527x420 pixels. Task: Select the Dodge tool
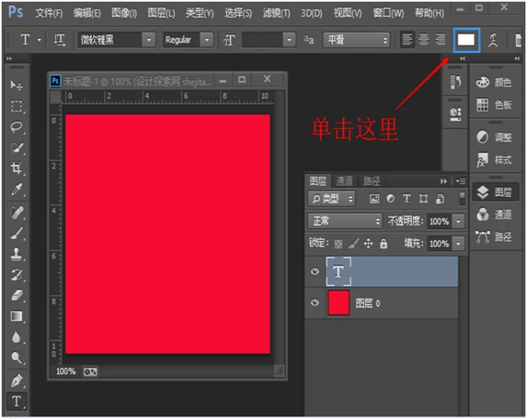[16, 358]
